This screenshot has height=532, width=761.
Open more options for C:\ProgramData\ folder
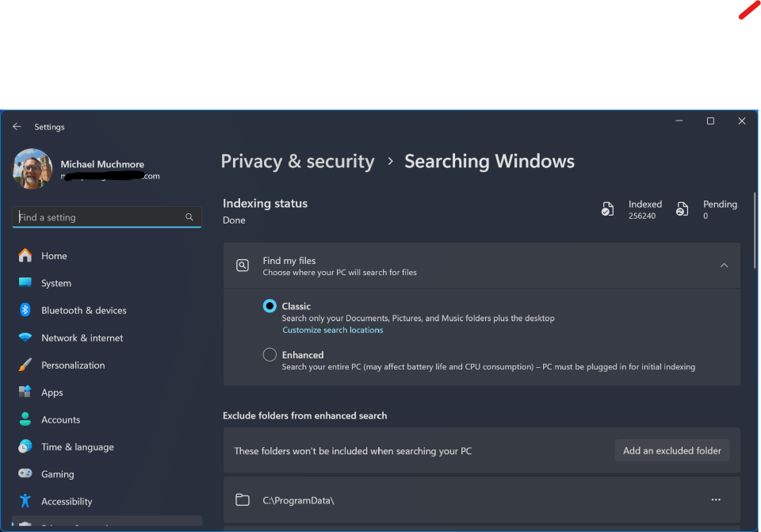point(716,499)
